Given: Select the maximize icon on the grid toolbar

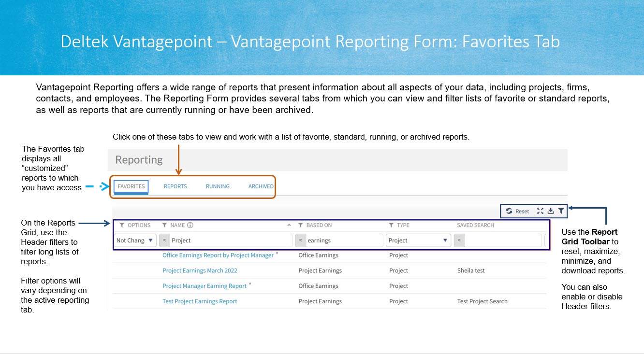Looking at the screenshot, I should (x=540, y=211).
